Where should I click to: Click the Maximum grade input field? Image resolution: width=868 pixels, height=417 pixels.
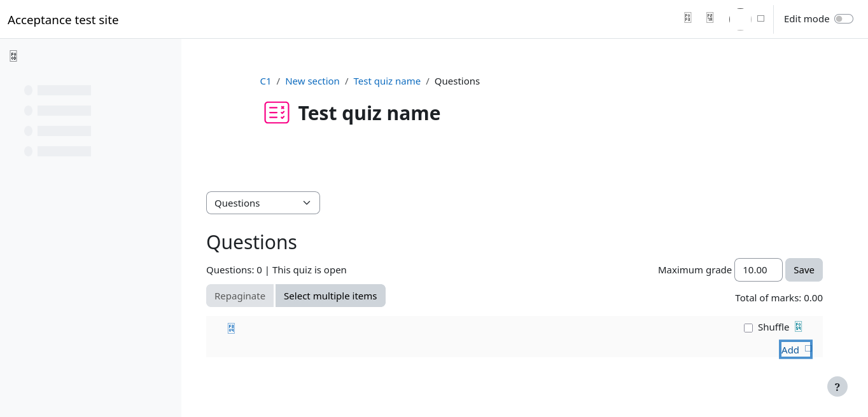click(x=758, y=270)
